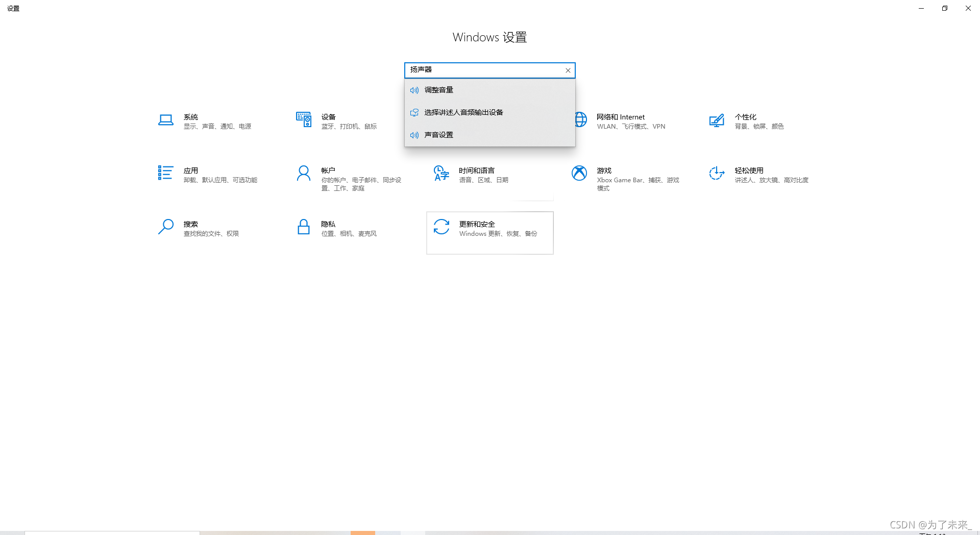Open the 隐私 settings label

coord(328,224)
